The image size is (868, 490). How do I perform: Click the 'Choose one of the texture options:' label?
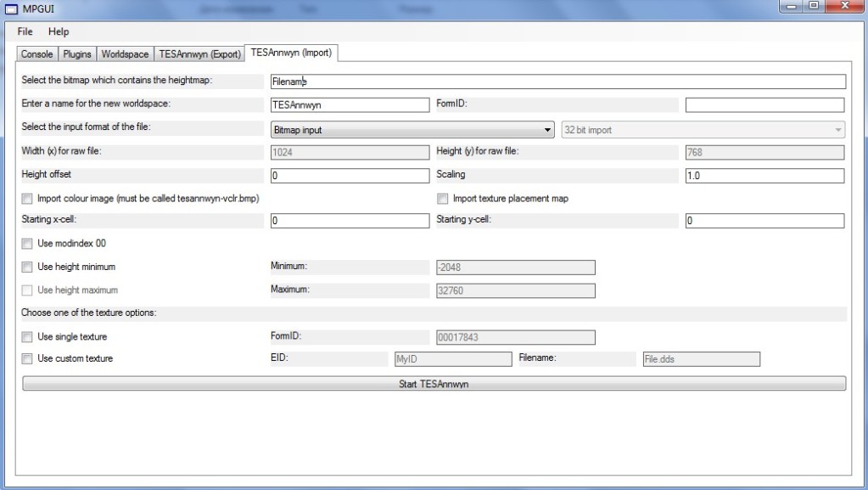pos(88,313)
